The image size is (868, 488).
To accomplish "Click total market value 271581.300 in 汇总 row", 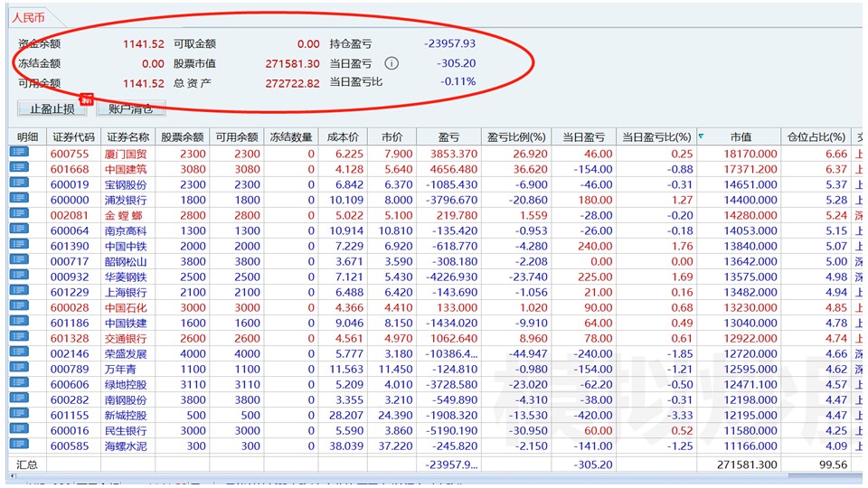I will click(x=748, y=465).
